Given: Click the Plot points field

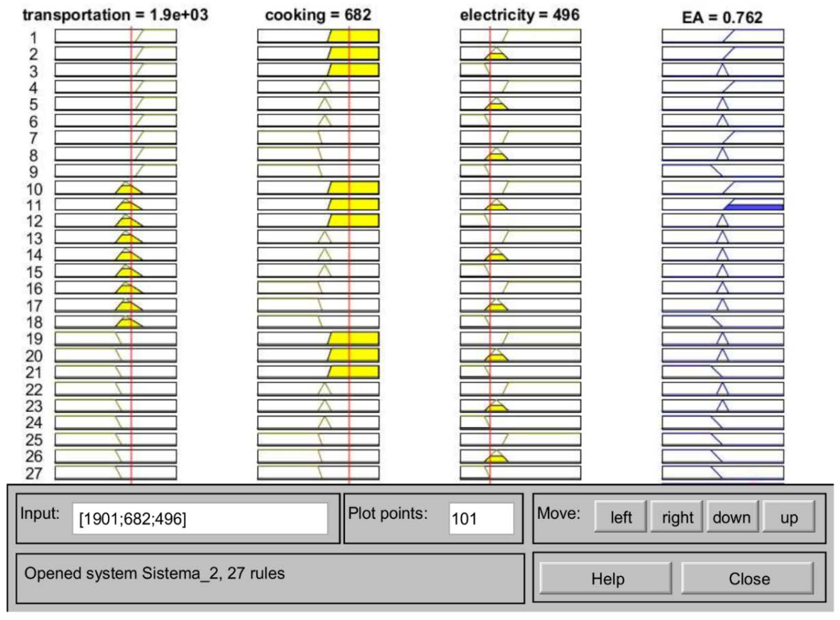Looking at the screenshot, I should (481, 519).
